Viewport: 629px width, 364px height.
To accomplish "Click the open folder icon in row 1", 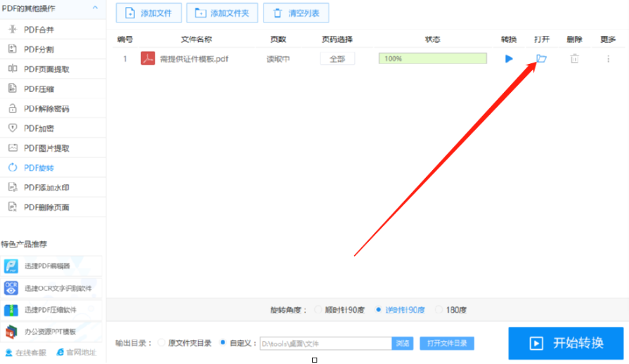I will (542, 58).
